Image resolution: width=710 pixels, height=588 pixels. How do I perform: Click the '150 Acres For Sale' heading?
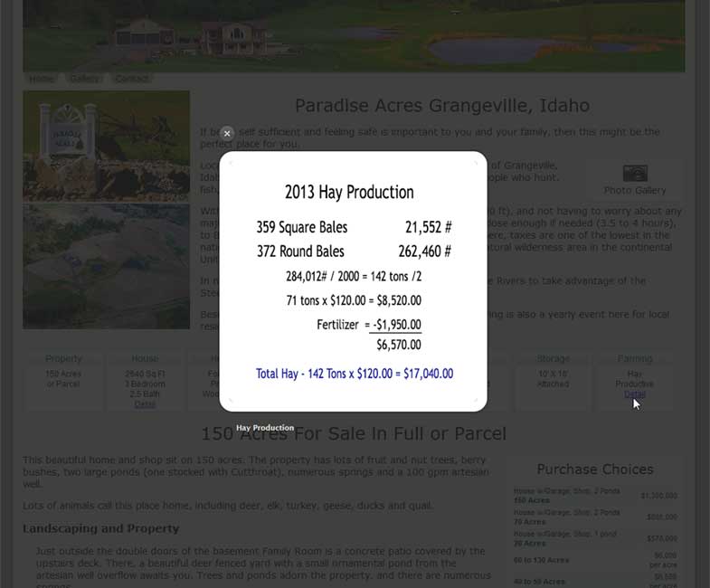(354, 433)
